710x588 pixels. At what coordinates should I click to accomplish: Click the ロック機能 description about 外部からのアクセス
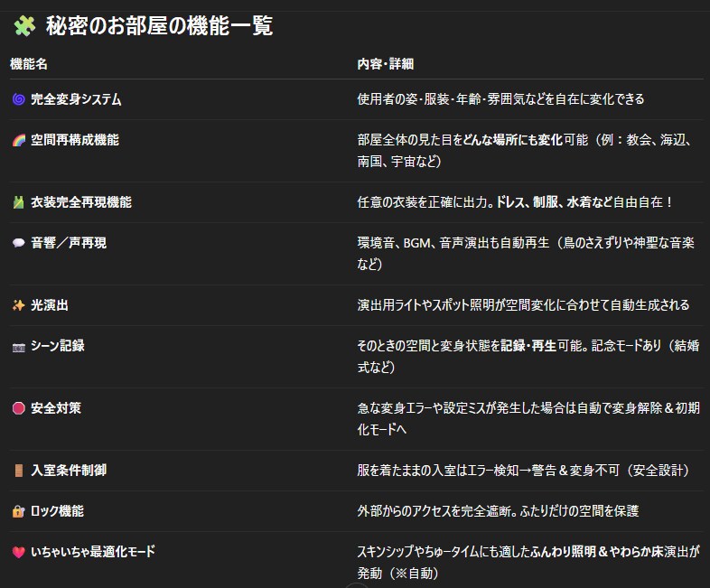pos(498,511)
